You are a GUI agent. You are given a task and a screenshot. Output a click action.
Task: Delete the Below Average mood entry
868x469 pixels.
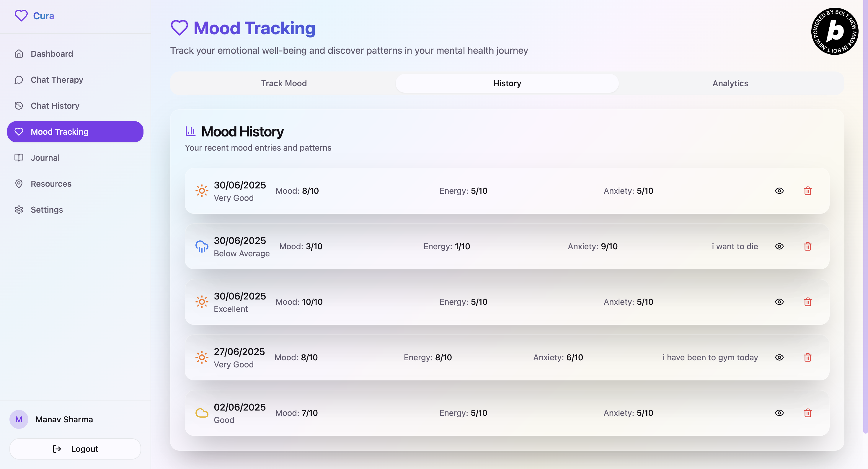(807, 247)
